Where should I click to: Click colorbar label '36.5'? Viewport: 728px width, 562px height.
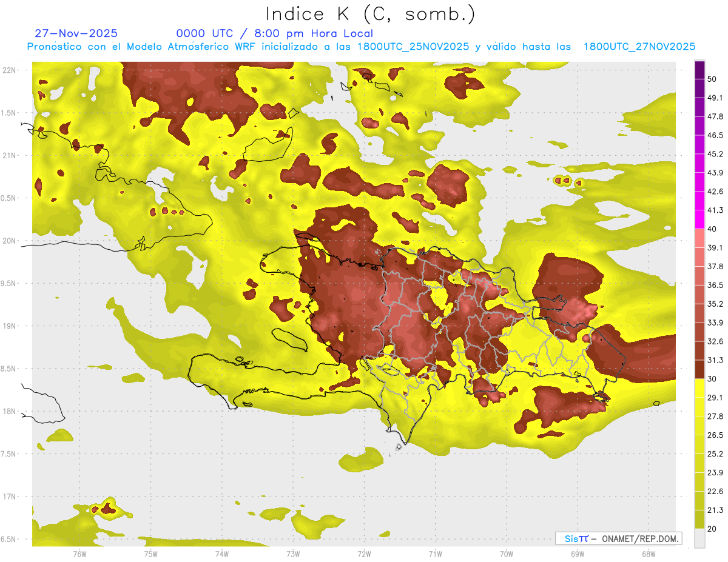pos(715,285)
